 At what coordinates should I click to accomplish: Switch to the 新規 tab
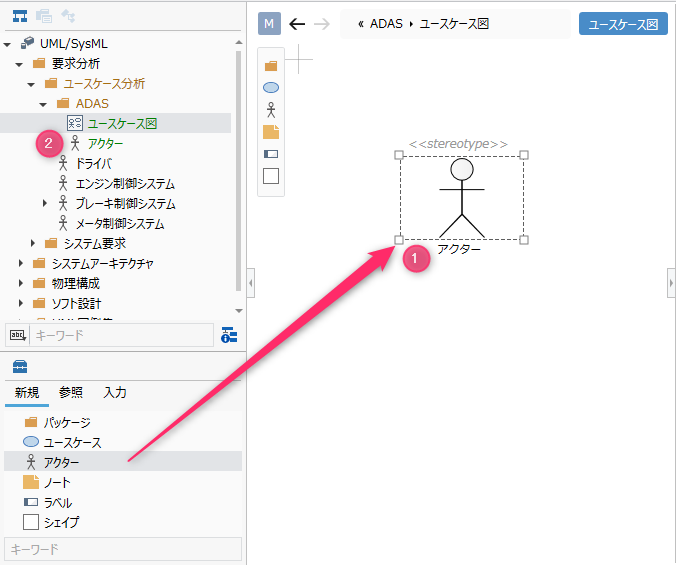click(27, 393)
